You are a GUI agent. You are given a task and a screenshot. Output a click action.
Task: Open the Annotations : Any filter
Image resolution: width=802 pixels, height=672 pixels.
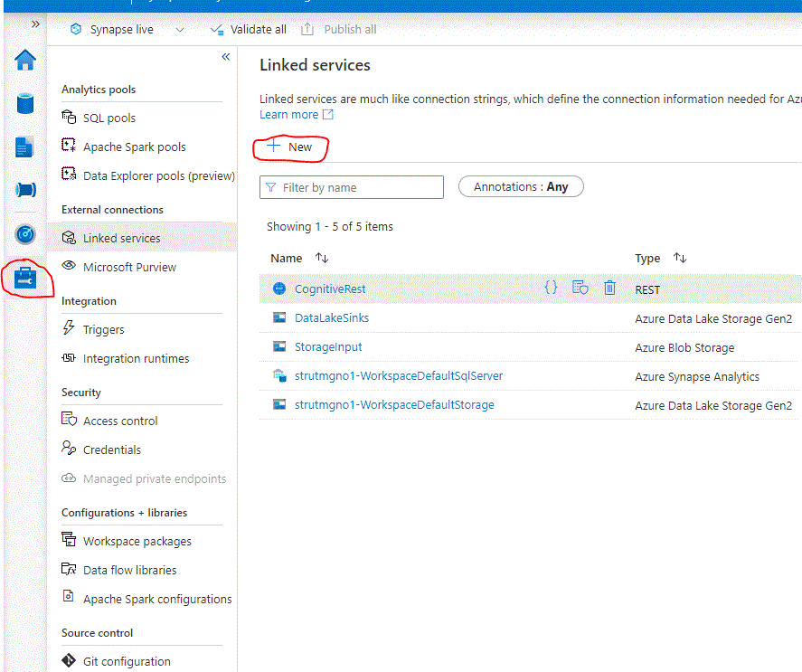click(521, 187)
